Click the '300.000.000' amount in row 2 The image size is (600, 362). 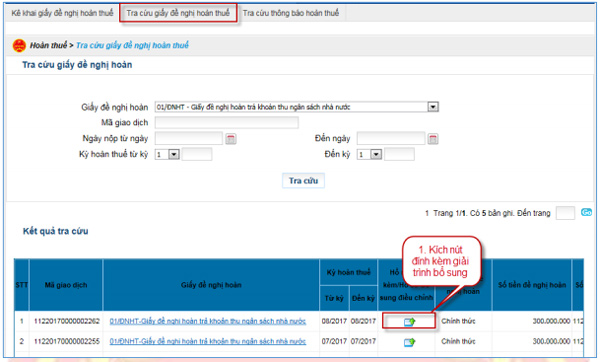point(551,341)
